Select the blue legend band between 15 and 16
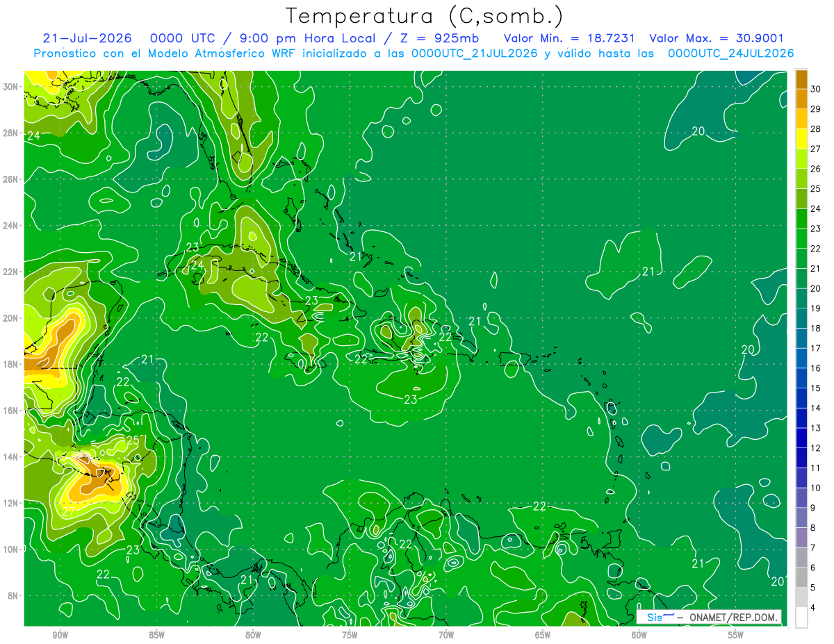Viewport: 834px width, 644px height. 801,378
